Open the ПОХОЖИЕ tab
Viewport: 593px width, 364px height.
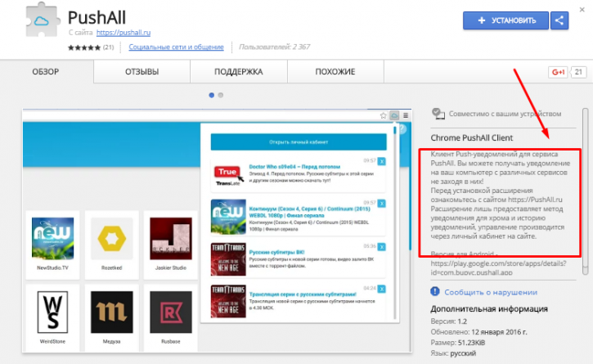point(335,71)
